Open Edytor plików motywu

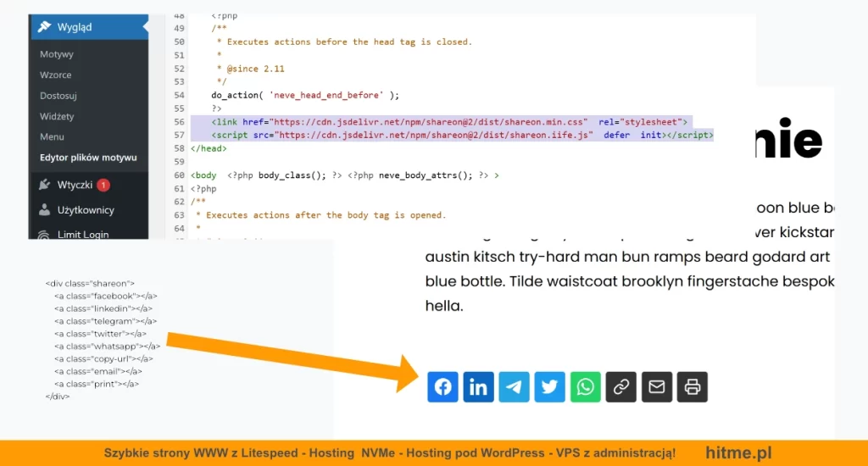coord(88,158)
